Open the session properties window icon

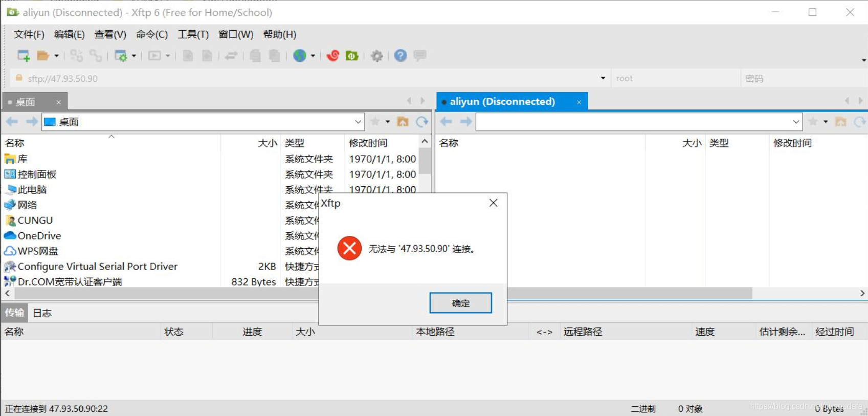(x=121, y=56)
